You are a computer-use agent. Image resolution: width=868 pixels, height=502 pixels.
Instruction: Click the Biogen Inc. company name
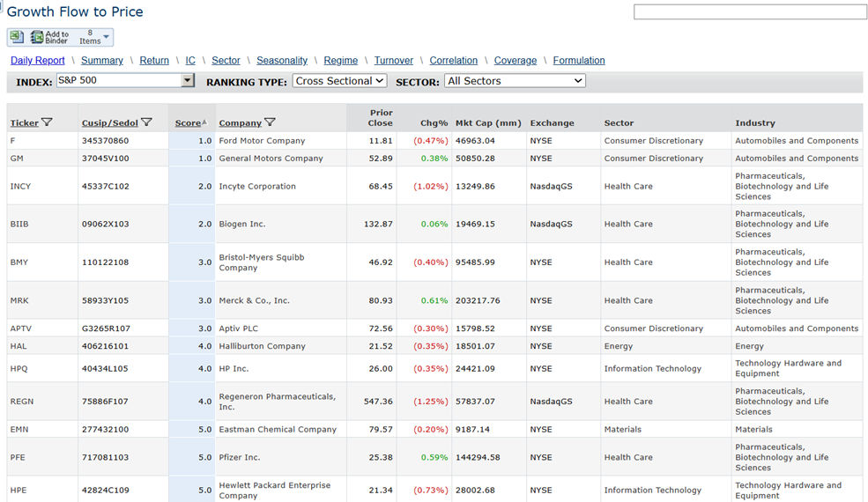click(x=242, y=225)
